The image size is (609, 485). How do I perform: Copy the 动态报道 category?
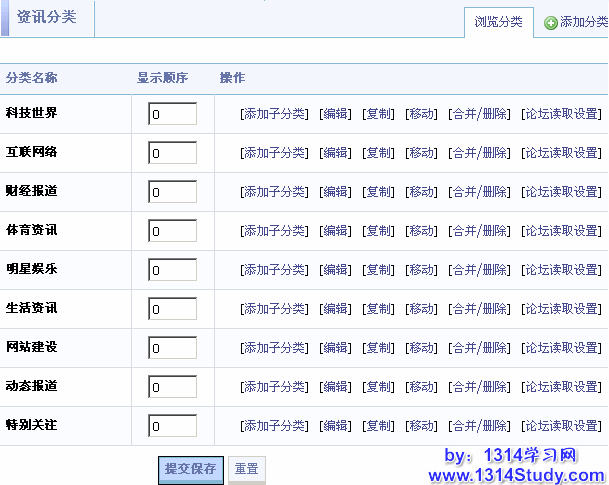pos(378,387)
